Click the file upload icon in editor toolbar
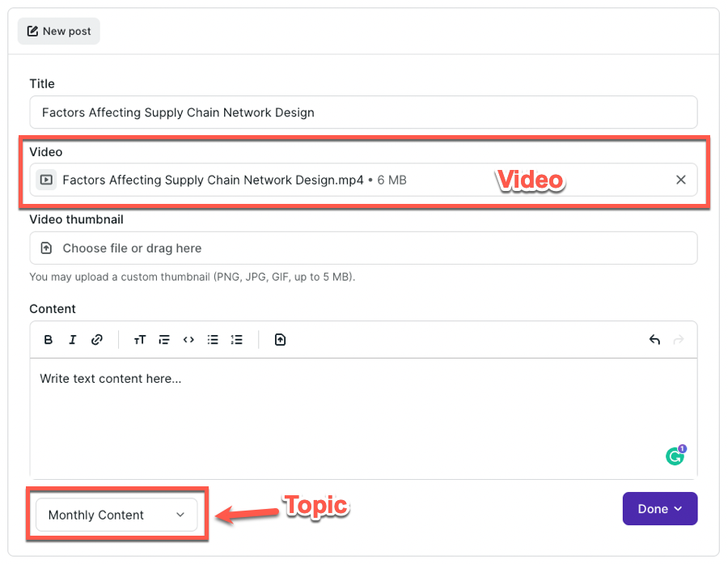 (x=280, y=340)
